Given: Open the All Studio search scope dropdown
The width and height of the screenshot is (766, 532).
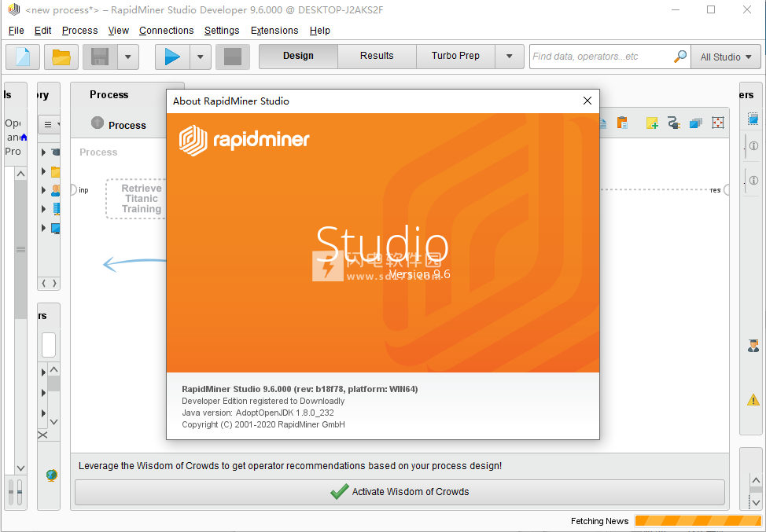Looking at the screenshot, I should (x=725, y=57).
